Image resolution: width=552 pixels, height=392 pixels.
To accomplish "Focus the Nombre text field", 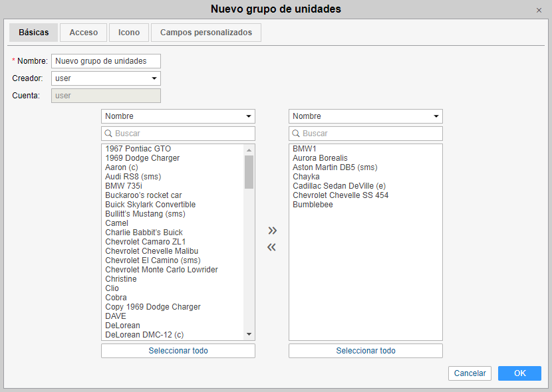I will click(106, 61).
